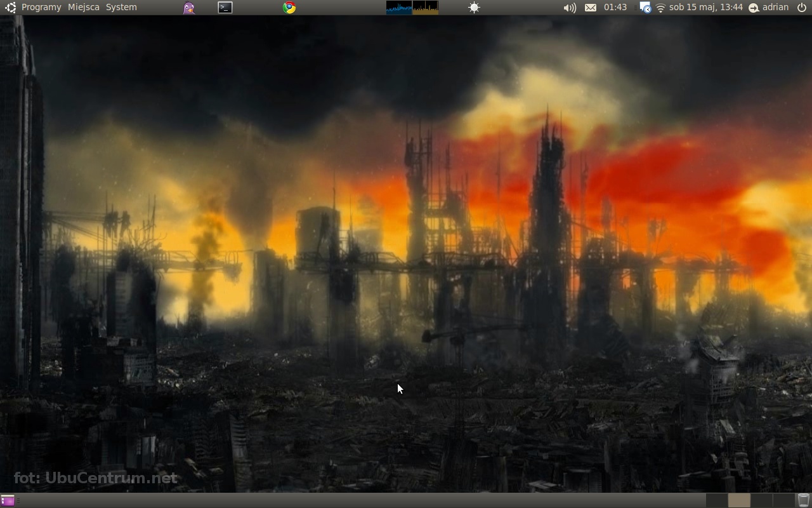Switch to the third workspace in the switcher
The height and width of the screenshot is (508, 812).
click(x=761, y=500)
